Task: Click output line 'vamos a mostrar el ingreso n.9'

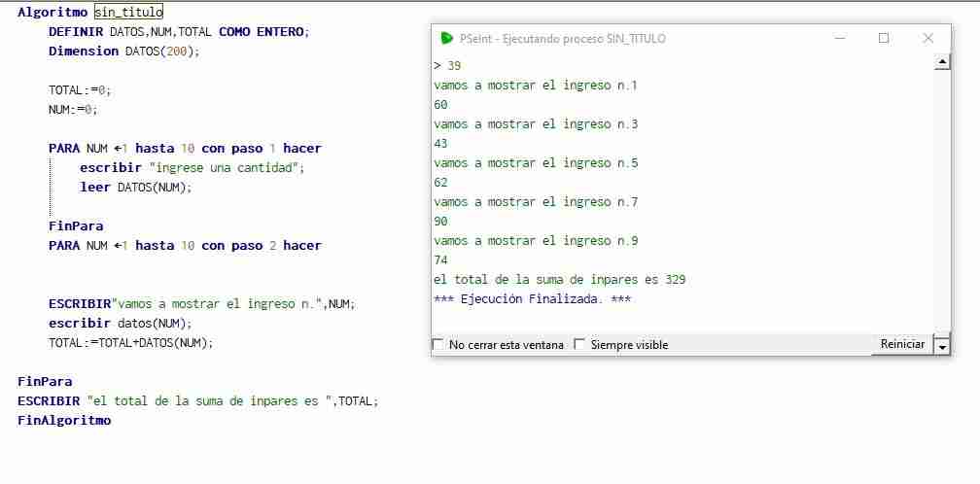Action: tap(536, 240)
